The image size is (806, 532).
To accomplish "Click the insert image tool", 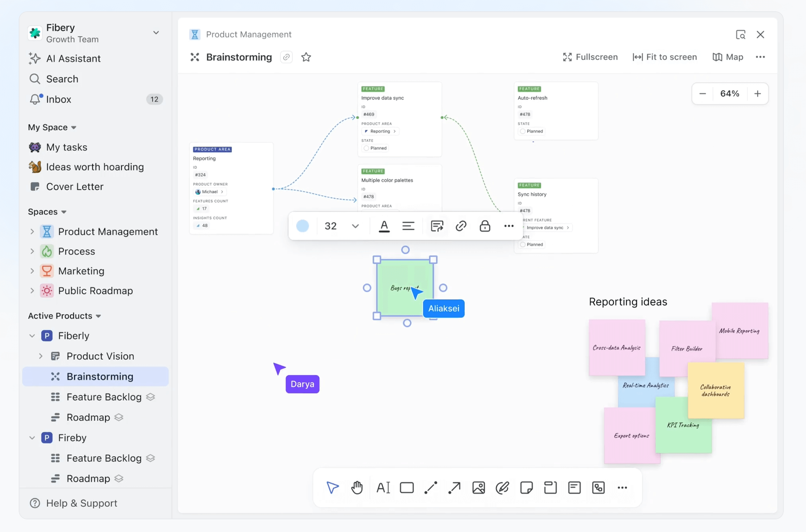I will point(478,487).
